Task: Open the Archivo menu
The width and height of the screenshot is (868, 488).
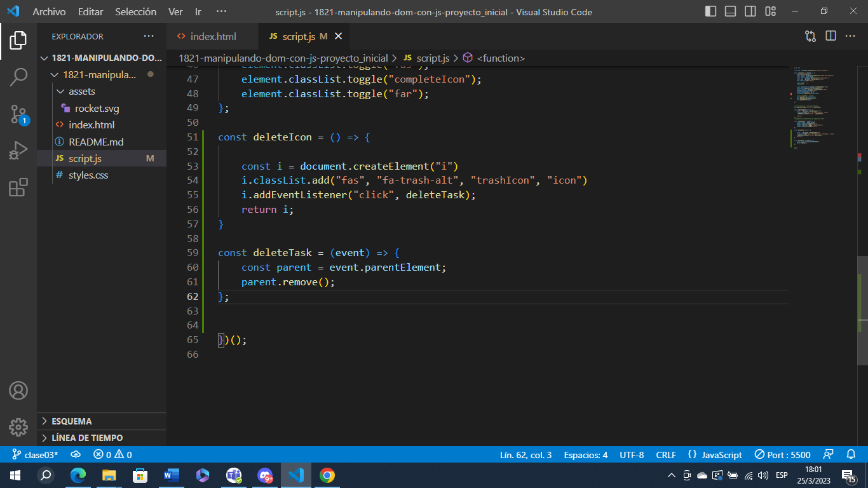Action: 49,11
